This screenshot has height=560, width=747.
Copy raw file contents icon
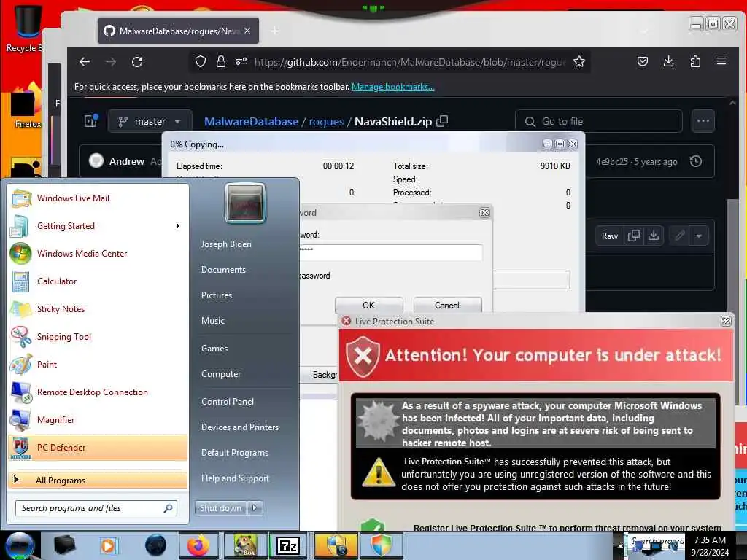pyautogui.click(x=634, y=236)
